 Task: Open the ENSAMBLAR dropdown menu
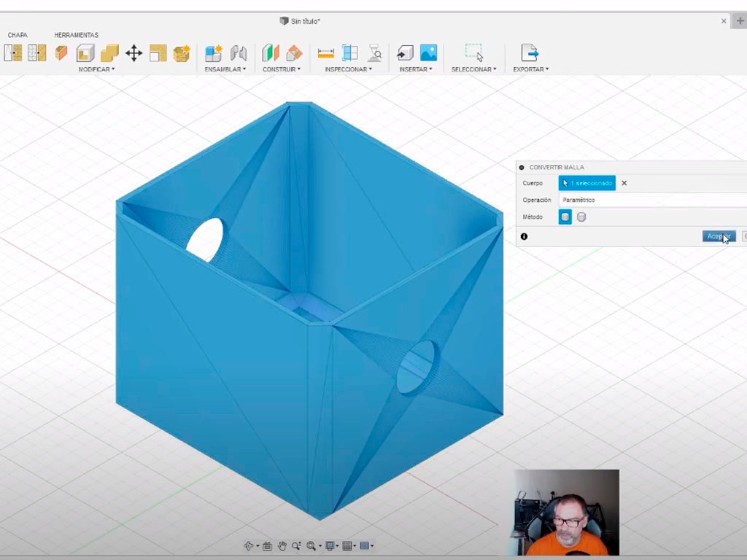pos(225,69)
